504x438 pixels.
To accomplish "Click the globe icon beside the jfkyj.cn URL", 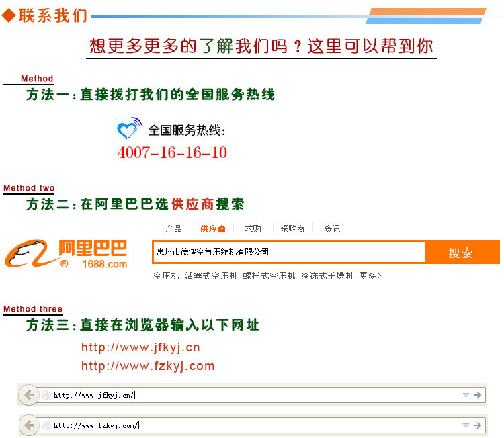I will point(46,395).
